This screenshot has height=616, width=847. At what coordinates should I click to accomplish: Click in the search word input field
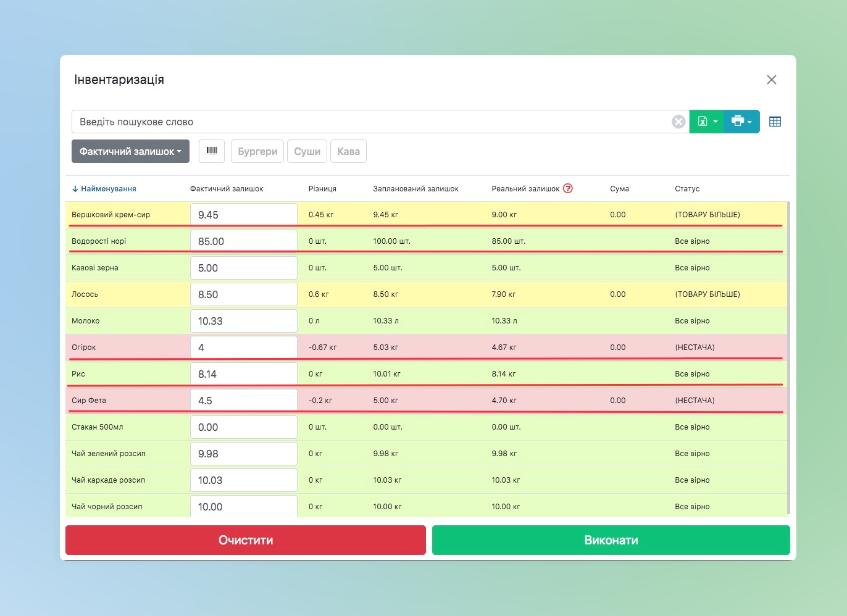click(x=370, y=122)
